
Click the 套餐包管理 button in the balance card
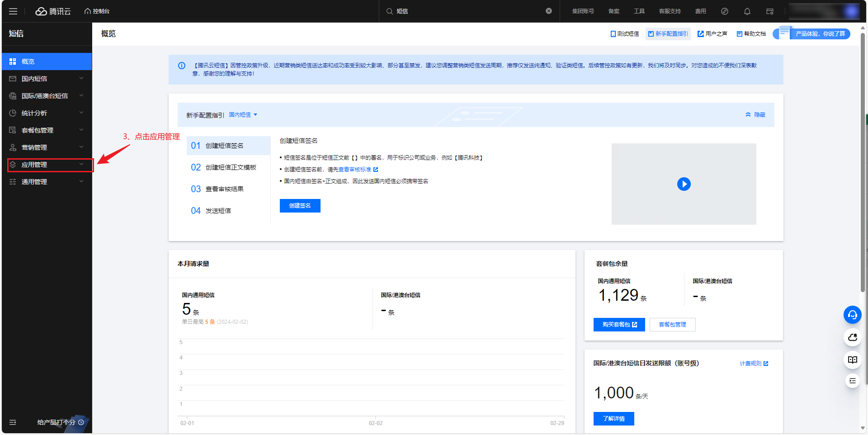tap(673, 325)
